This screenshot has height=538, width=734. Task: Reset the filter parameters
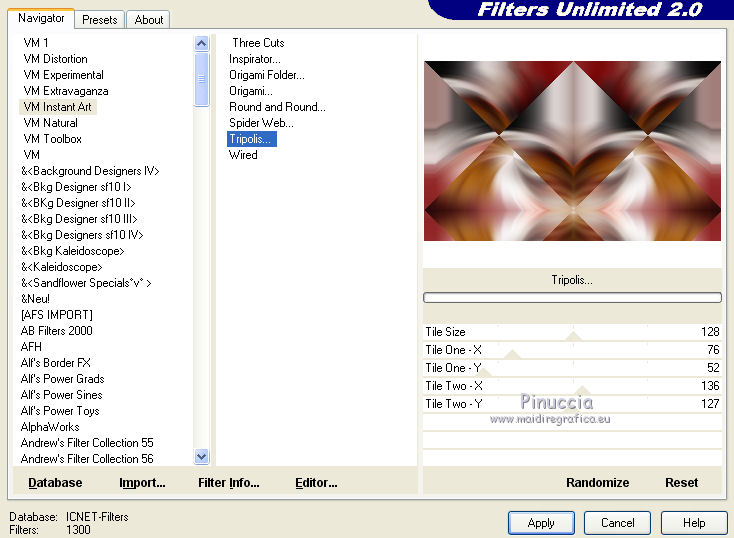tap(681, 483)
